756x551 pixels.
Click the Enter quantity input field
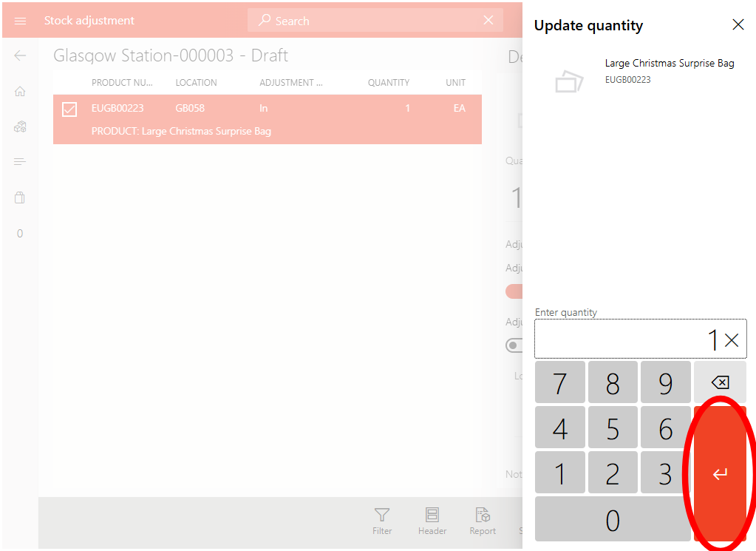point(621,339)
